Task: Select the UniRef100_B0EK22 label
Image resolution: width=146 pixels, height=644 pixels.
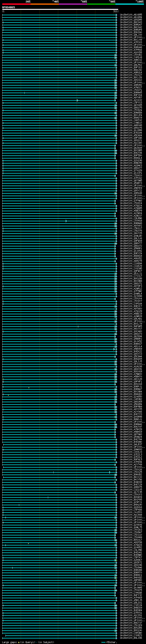Action: pos(131,351)
